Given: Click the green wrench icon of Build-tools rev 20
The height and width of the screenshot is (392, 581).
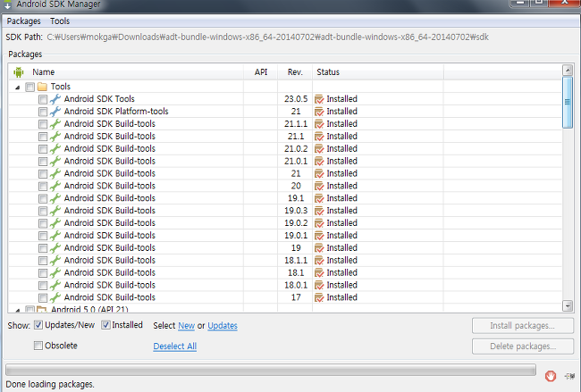Looking at the screenshot, I should click(55, 186).
